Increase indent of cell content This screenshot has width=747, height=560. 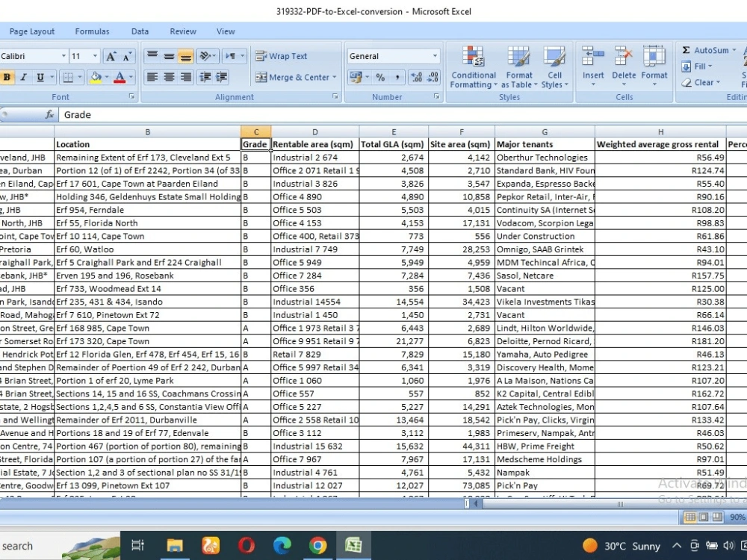click(222, 77)
